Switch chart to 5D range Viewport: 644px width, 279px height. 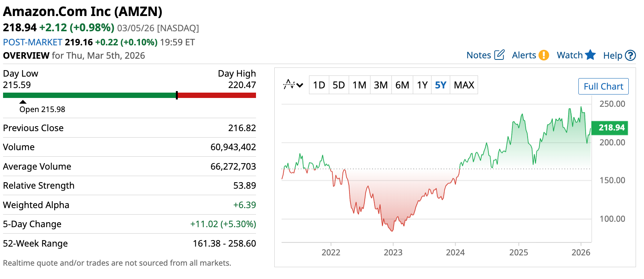(x=338, y=85)
